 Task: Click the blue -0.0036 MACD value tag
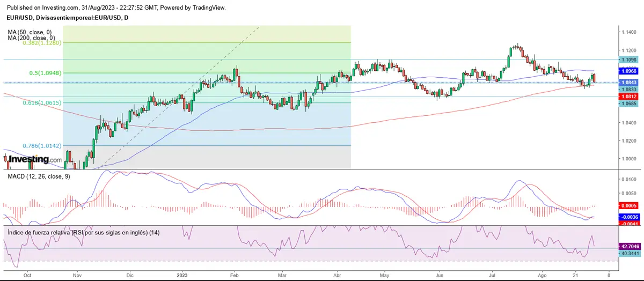(x=629, y=217)
